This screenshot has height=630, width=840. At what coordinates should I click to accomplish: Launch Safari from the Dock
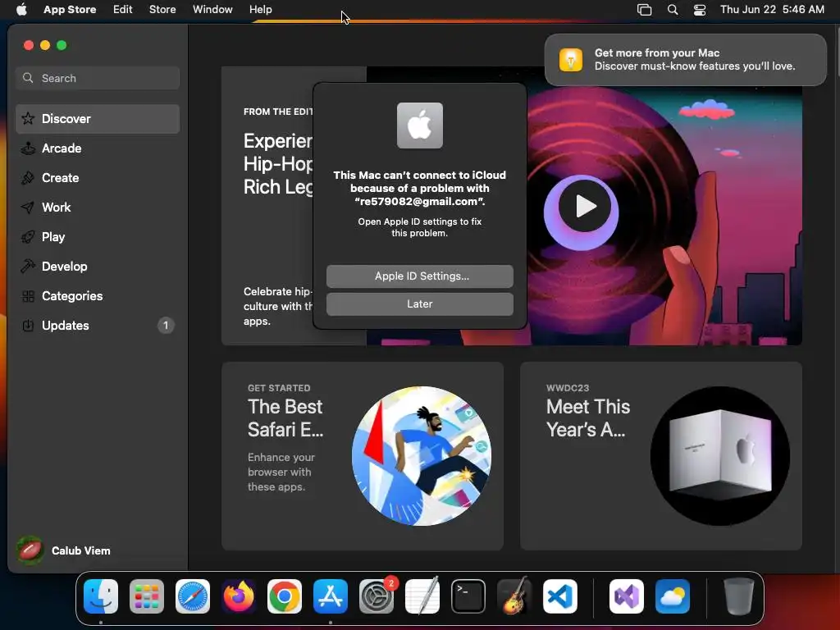(192, 596)
